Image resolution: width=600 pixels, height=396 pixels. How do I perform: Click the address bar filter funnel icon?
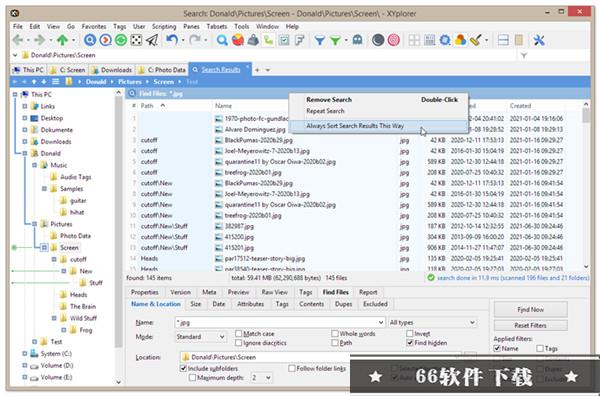523,55
